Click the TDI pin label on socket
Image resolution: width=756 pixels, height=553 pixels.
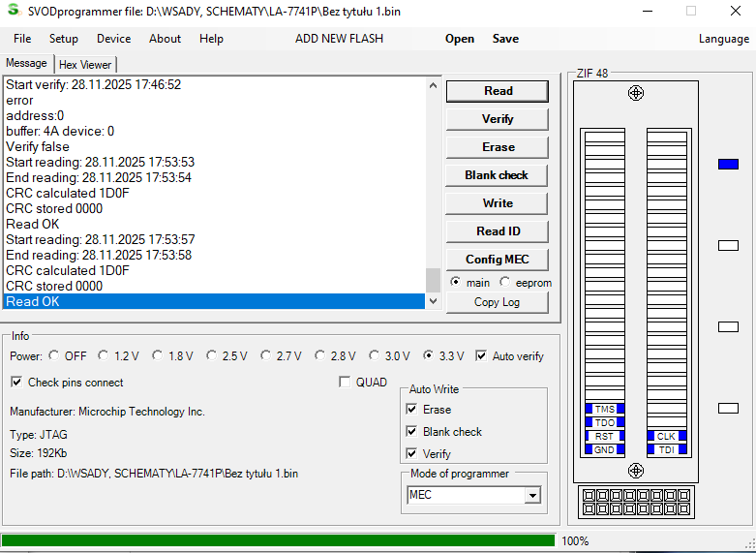[x=667, y=449]
